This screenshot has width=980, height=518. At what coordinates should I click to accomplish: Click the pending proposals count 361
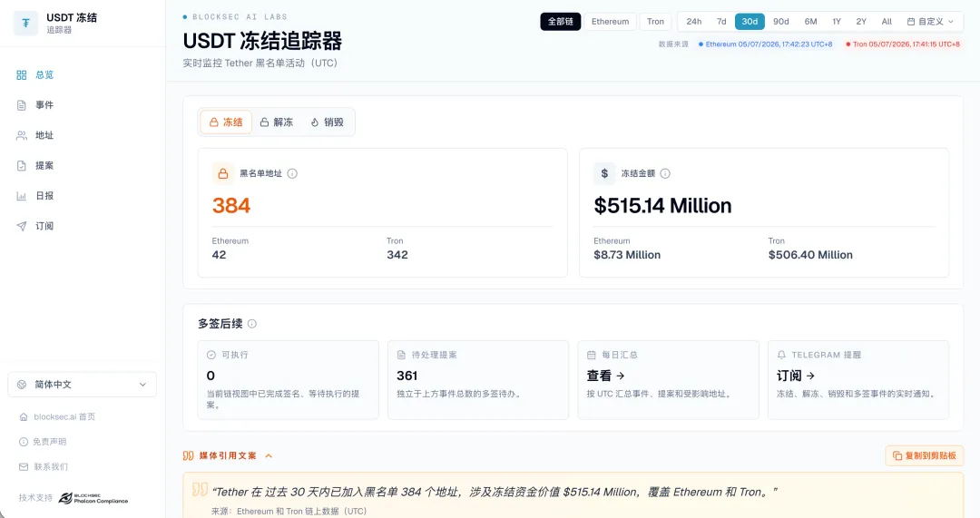point(407,376)
